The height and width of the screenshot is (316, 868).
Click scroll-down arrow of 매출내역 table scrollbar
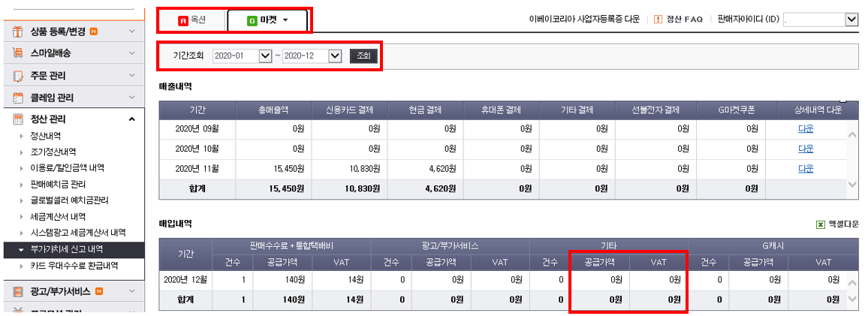pos(851,184)
